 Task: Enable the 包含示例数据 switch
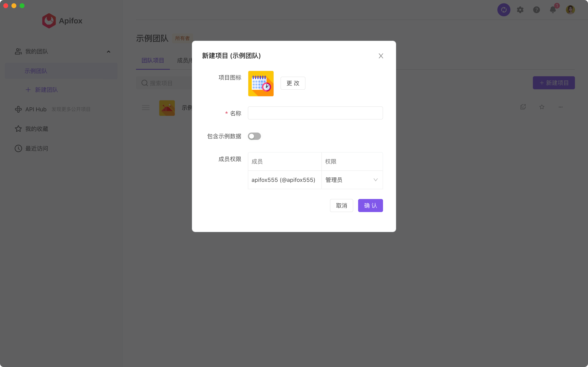coord(254,136)
